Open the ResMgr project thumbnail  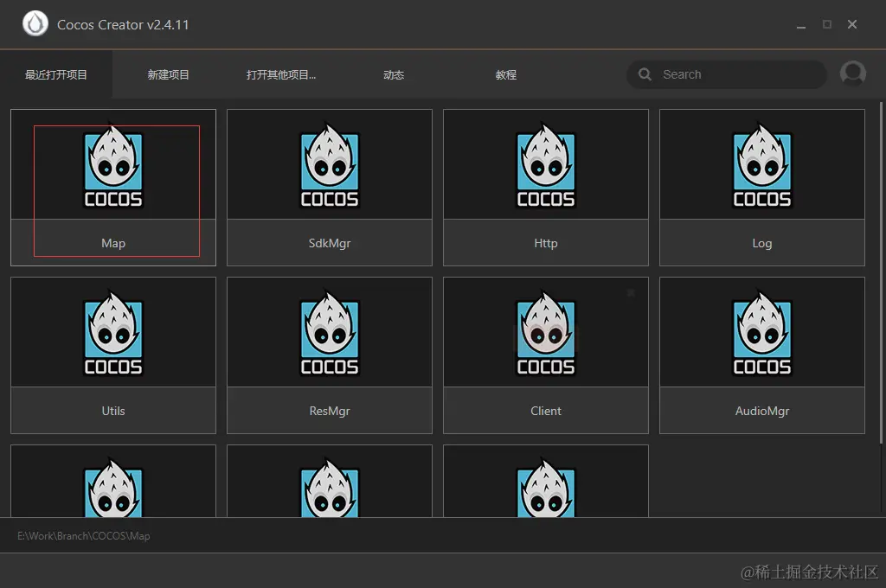330,332
